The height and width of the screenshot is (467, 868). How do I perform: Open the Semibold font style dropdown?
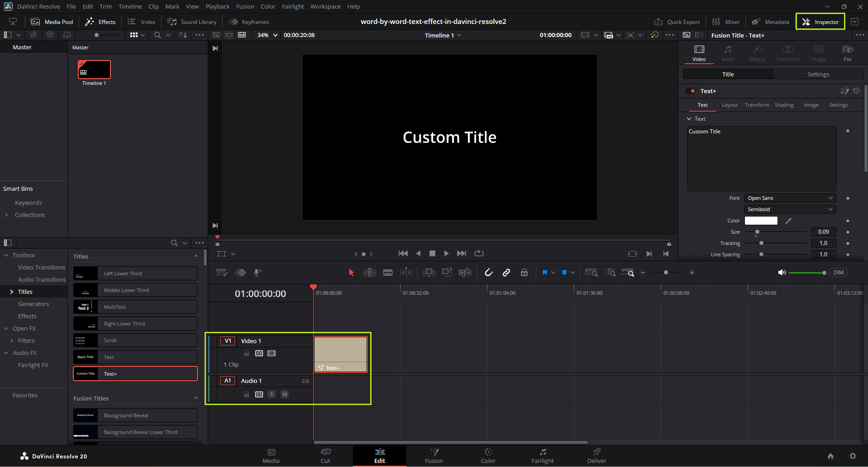coord(790,209)
